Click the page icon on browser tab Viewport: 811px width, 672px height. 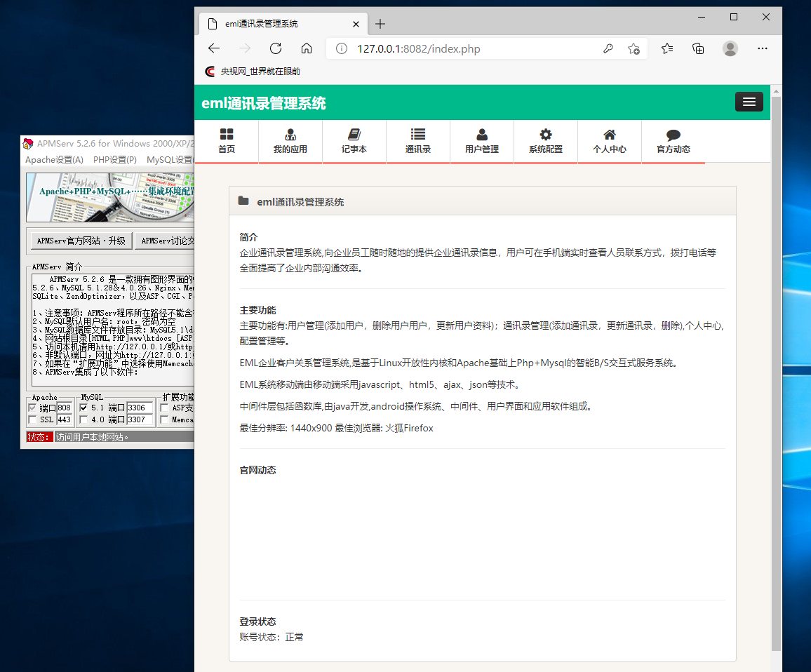point(212,24)
